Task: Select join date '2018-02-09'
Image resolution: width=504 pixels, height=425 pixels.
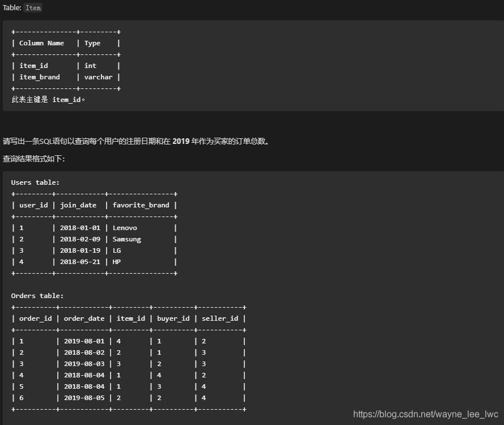Action: pos(80,239)
